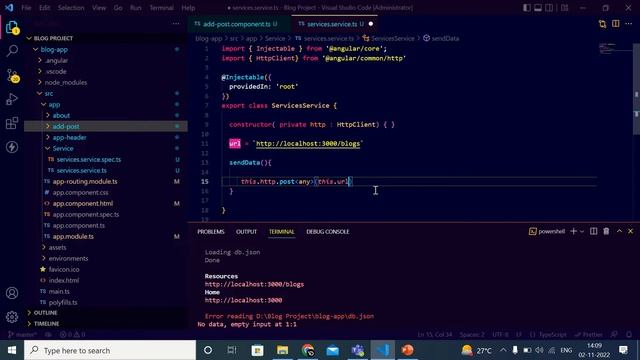This screenshot has width=640, height=360.
Task: Toggle secondary side bar layout icon
Action: (549, 8)
